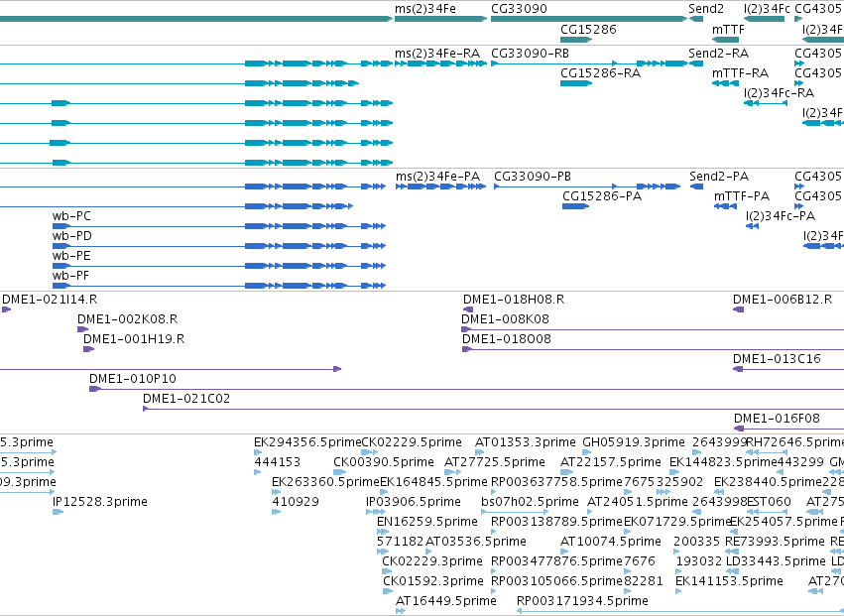Select the DME1-001H19.R label
The width and height of the screenshot is (844, 616).
(x=134, y=339)
